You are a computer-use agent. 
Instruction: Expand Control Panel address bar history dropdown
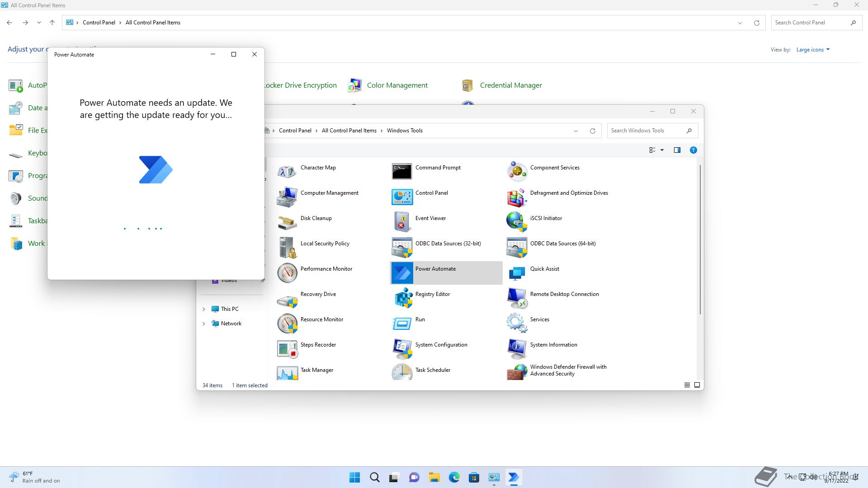click(x=740, y=23)
